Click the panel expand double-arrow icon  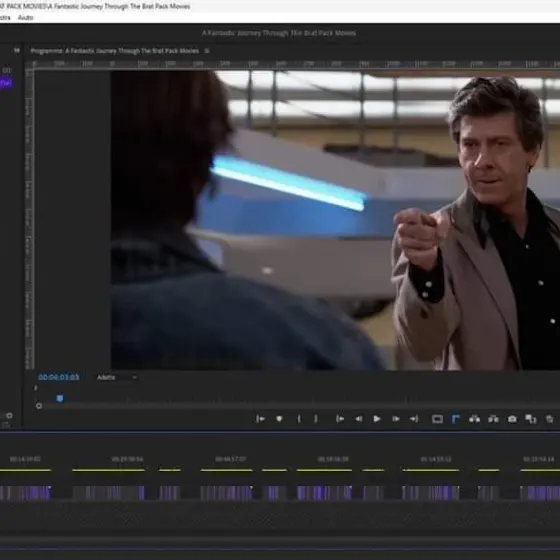[17, 50]
